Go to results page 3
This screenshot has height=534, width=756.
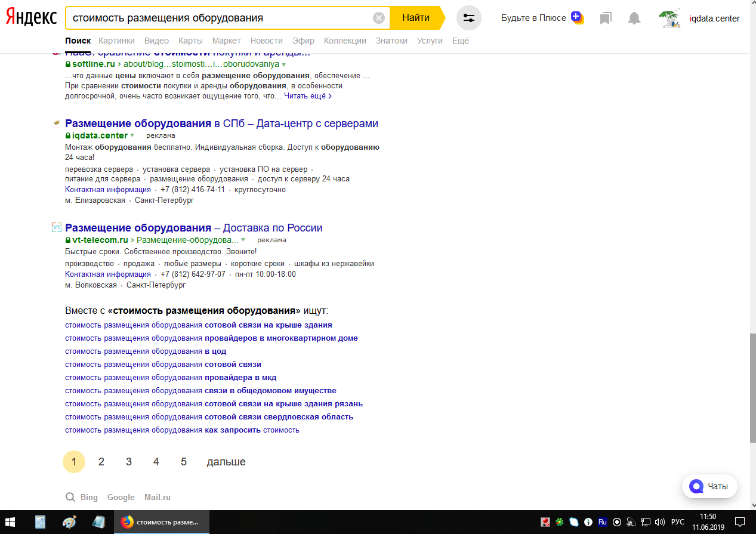click(x=129, y=462)
